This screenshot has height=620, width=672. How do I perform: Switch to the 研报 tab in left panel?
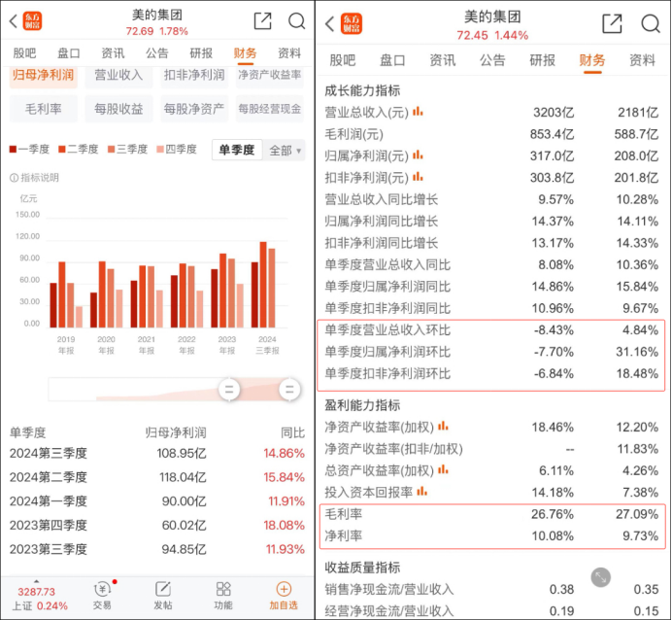[x=201, y=53]
